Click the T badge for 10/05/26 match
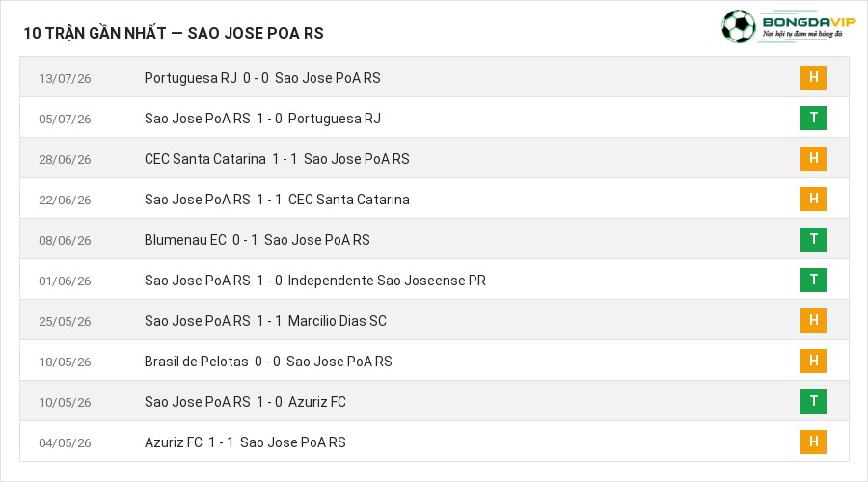This screenshot has width=868, height=482. pyautogui.click(x=813, y=401)
